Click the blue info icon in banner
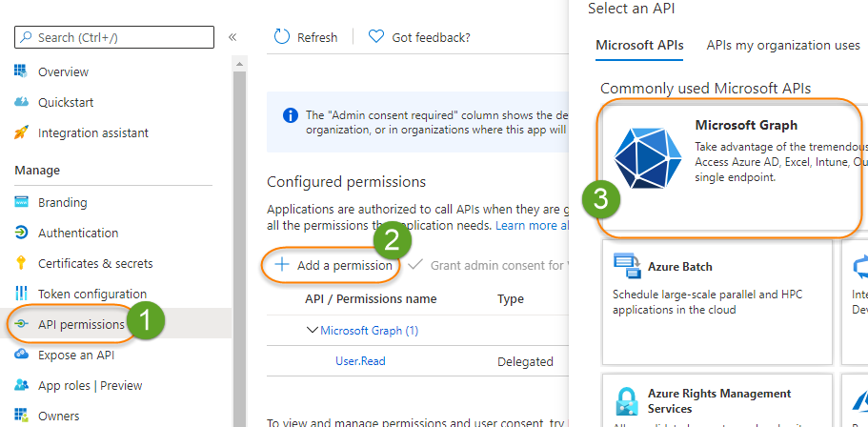 290,115
